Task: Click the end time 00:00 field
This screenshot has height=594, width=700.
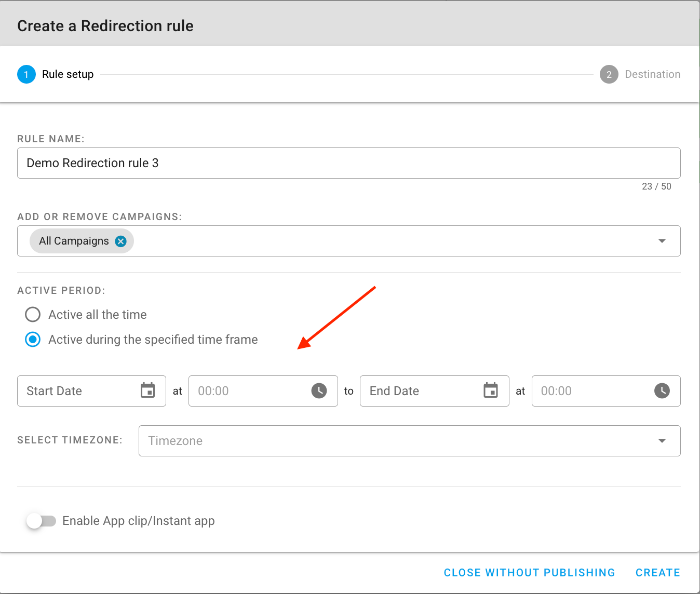Action: (592, 391)
